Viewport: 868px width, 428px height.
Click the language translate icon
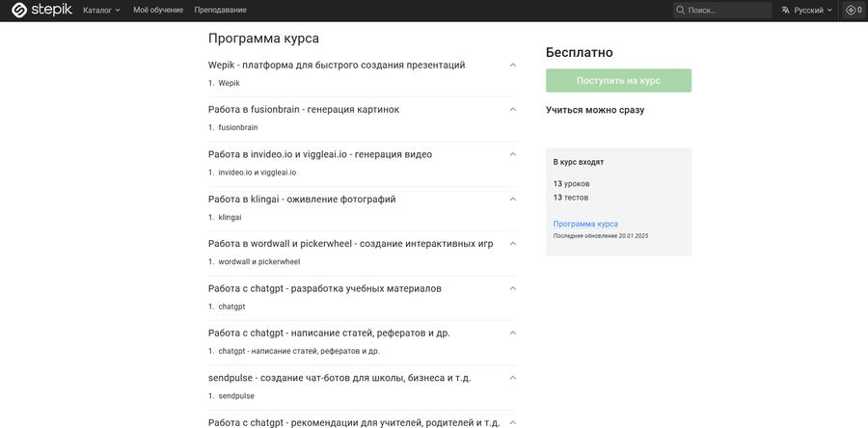(785, 10)
